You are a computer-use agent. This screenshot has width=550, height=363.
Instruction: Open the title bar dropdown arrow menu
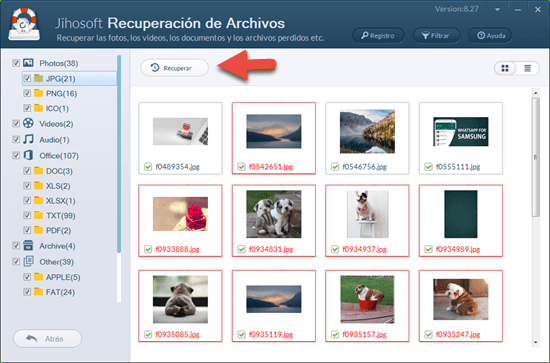click(497, 9)
